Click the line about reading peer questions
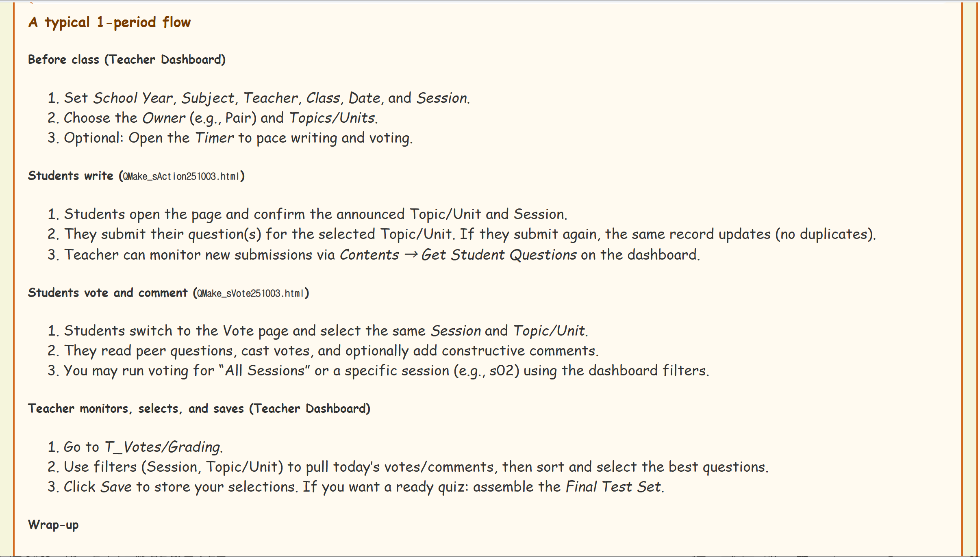Screen dimensions: 980x557 coord(331,351)
